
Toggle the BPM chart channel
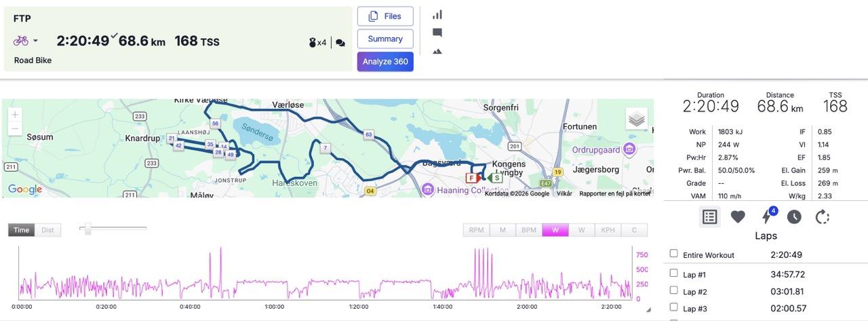(x=529, y=230)
